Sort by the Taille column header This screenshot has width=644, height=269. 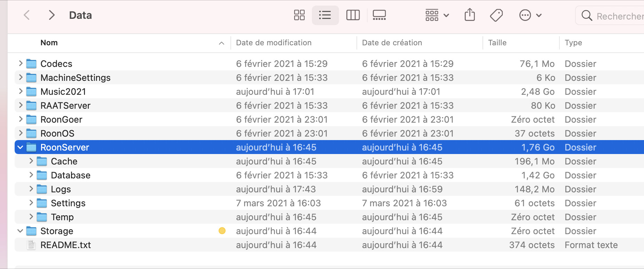(x=497, y=43)
